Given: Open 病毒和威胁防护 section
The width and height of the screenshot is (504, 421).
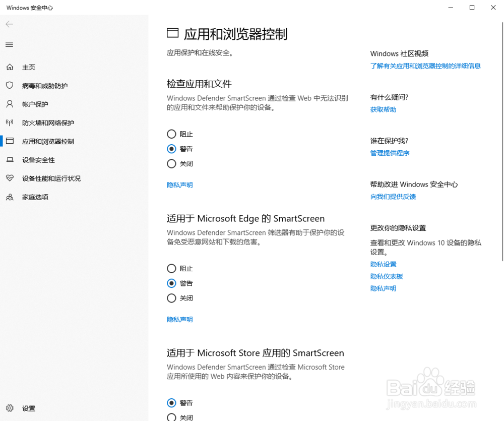Looking at the screenshot, I should [x=45, y=86].
